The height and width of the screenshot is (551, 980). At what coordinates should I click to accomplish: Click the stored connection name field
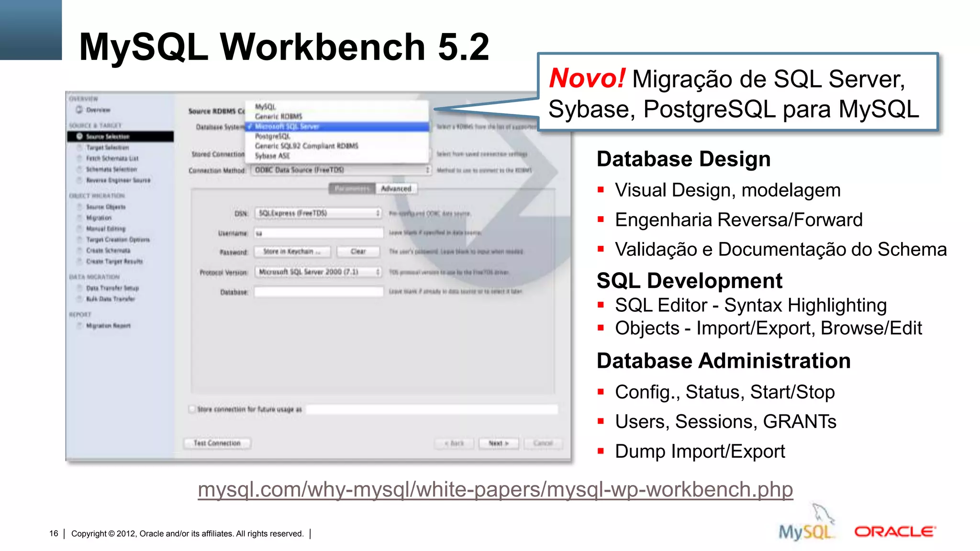(x=432, y=409)
